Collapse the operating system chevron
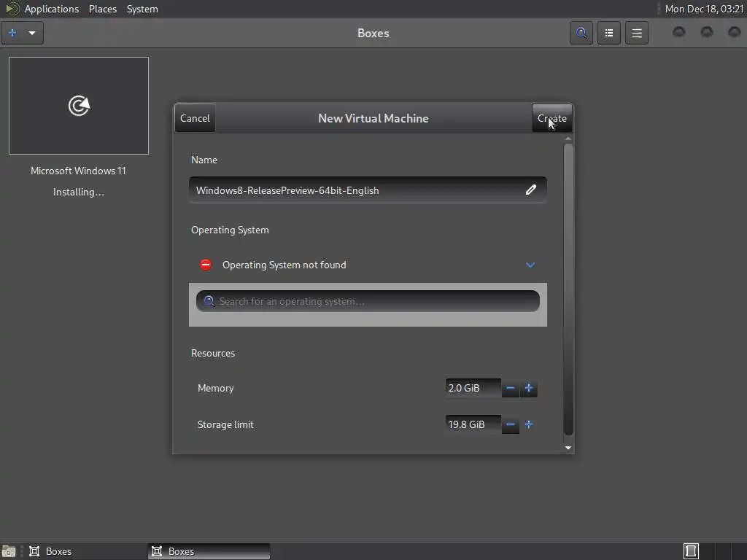 pos(530,265)
